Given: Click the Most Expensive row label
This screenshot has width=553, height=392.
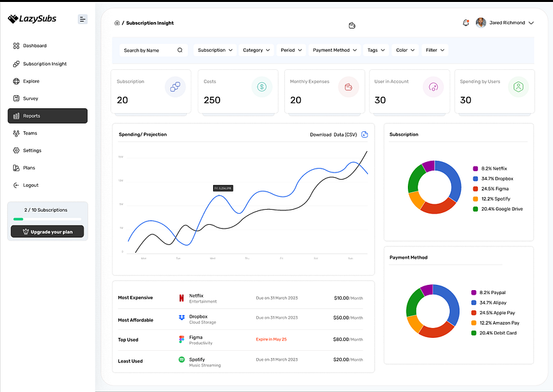Looking at the screenshot, I should click(x=135, y=297).
